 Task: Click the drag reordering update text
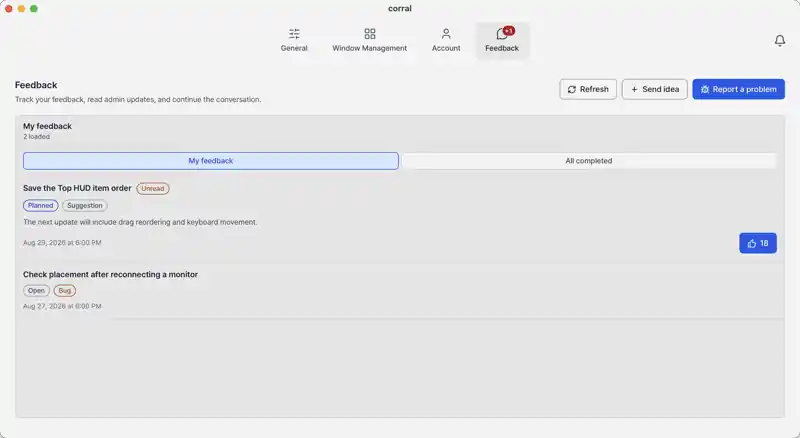(140, 222)
